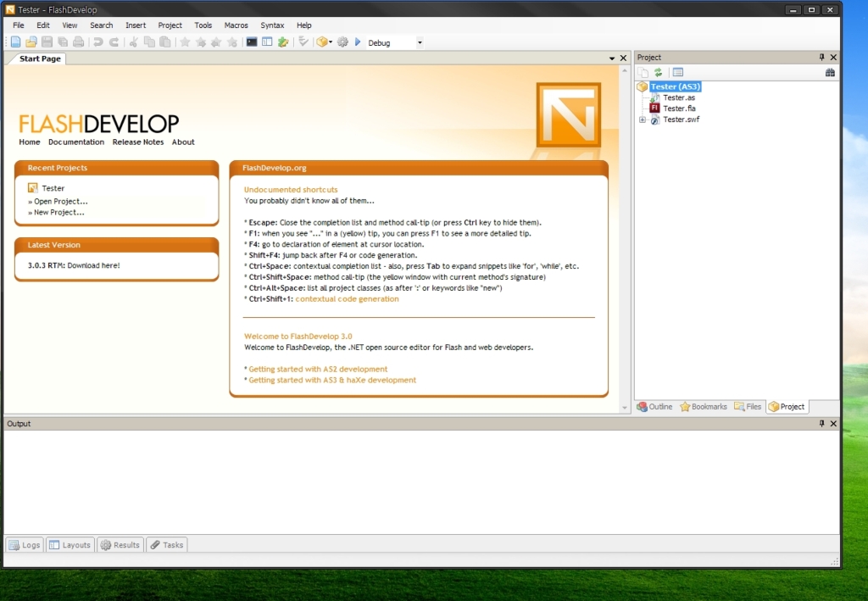This screenshot has width=868, height=601.
Task: Click the Save floppy disk icon
Action: point(47,42)
